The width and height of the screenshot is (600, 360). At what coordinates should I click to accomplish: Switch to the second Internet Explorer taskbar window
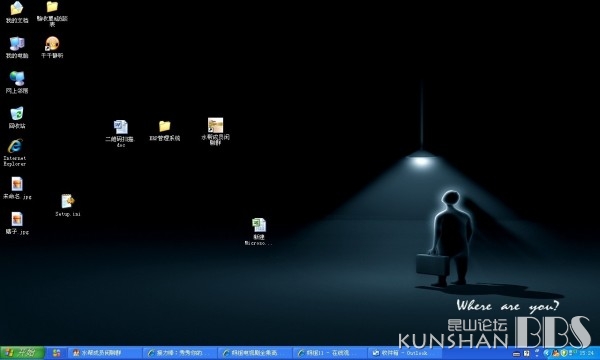click(x=254, y=353)
